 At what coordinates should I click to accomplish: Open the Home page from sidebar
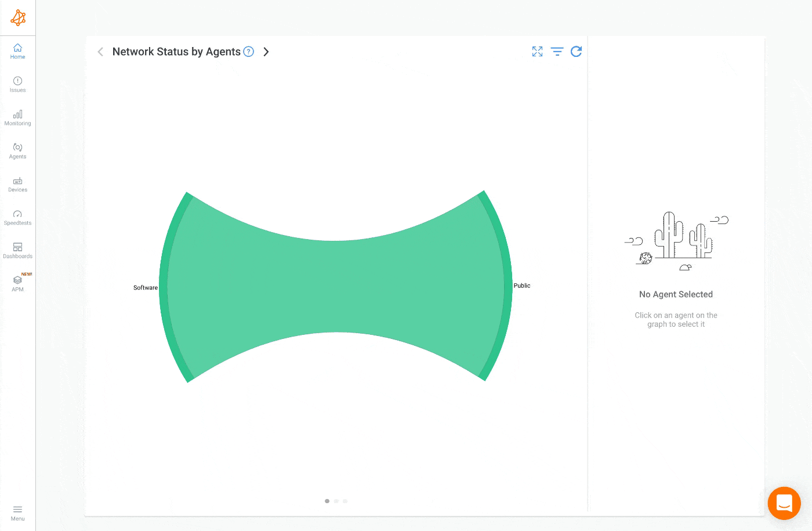click(x=17, y=52)
